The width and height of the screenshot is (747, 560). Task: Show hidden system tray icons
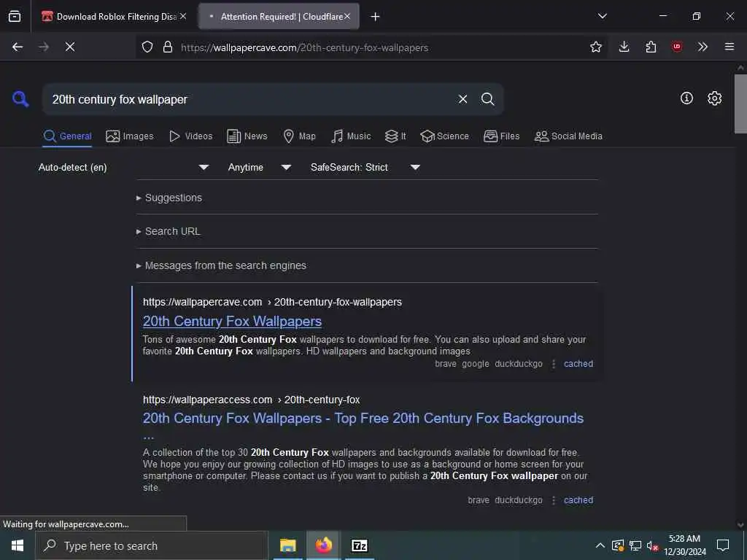pos(600,545)
